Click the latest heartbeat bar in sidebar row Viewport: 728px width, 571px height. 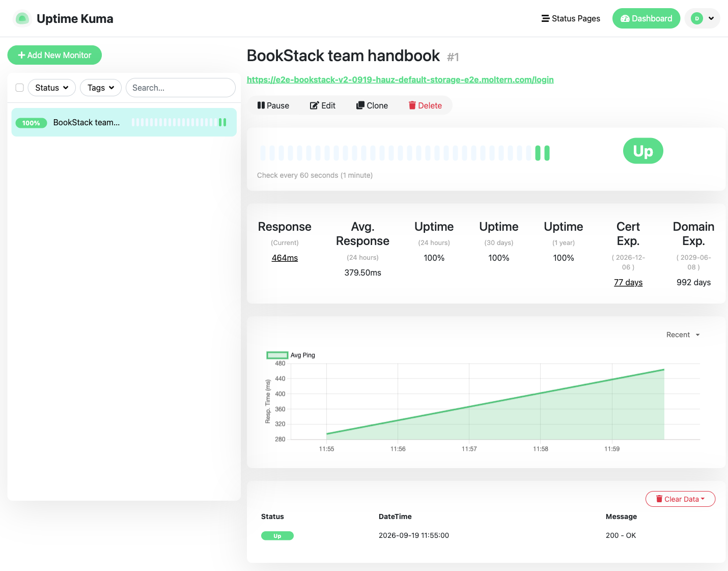pyautogui.click(x=225, y=122)
